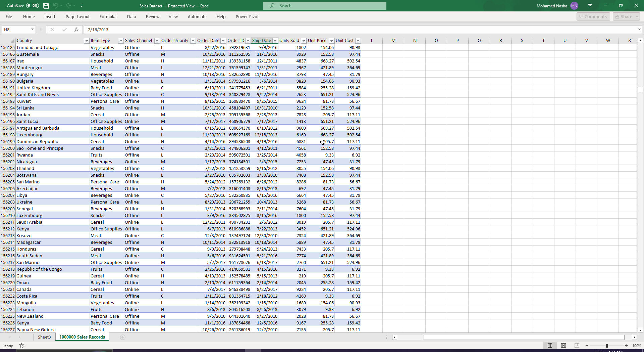Click the Insert Function icon beside formula bar
Screen dimensions: 644x352
(x=76, y=30)
